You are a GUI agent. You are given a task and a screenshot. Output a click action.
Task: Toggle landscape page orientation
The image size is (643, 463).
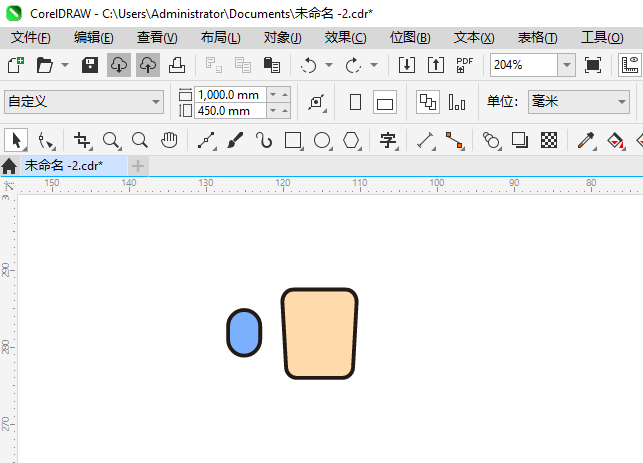point(385,102)
